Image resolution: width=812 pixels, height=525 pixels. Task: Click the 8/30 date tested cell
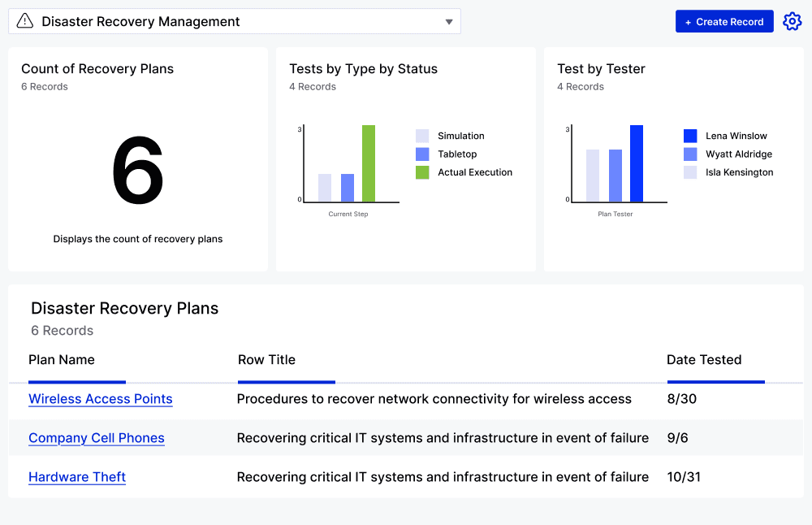682,399
